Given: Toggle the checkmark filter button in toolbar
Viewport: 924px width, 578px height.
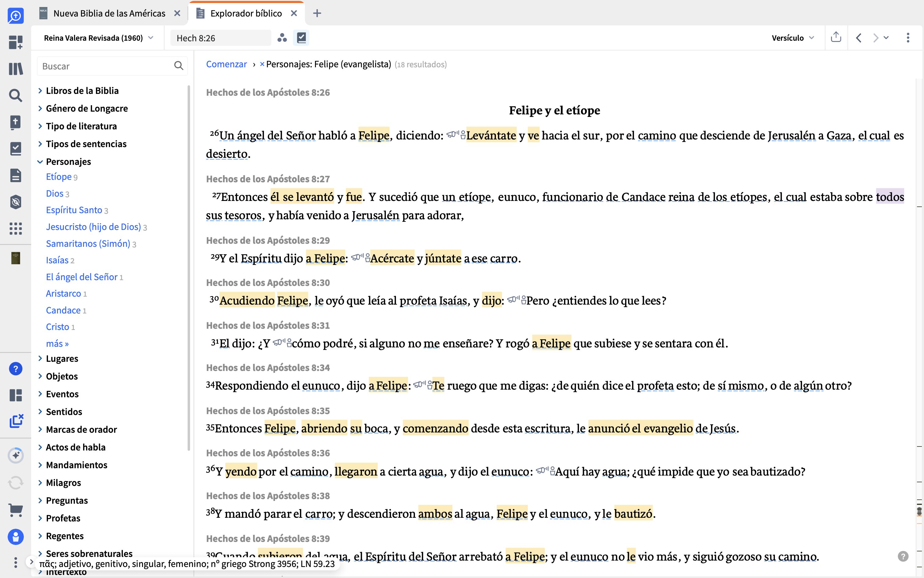Looking at the screenshot, I should click(x=301, y=38).
